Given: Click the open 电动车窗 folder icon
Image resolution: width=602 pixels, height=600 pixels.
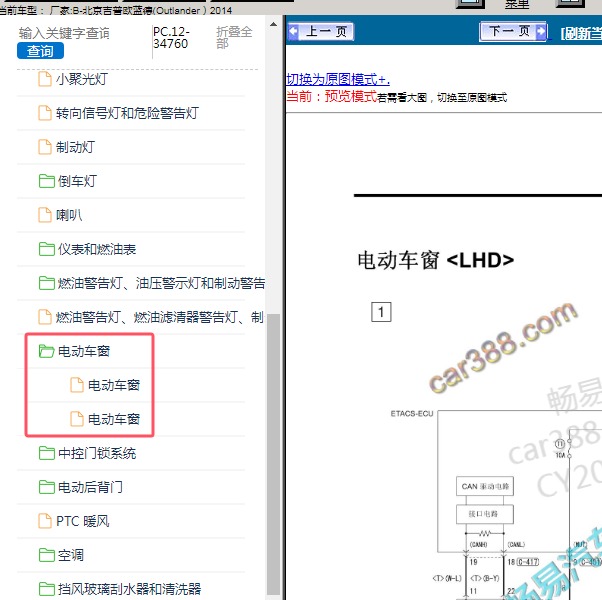Looking at the screenshot, I should (x=46, y=351).
